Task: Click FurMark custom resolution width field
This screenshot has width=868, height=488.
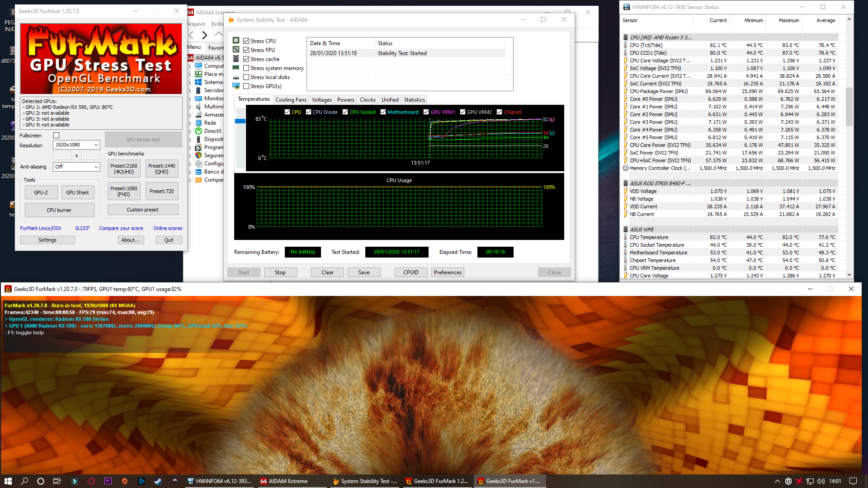Action: tap(62, 155)
